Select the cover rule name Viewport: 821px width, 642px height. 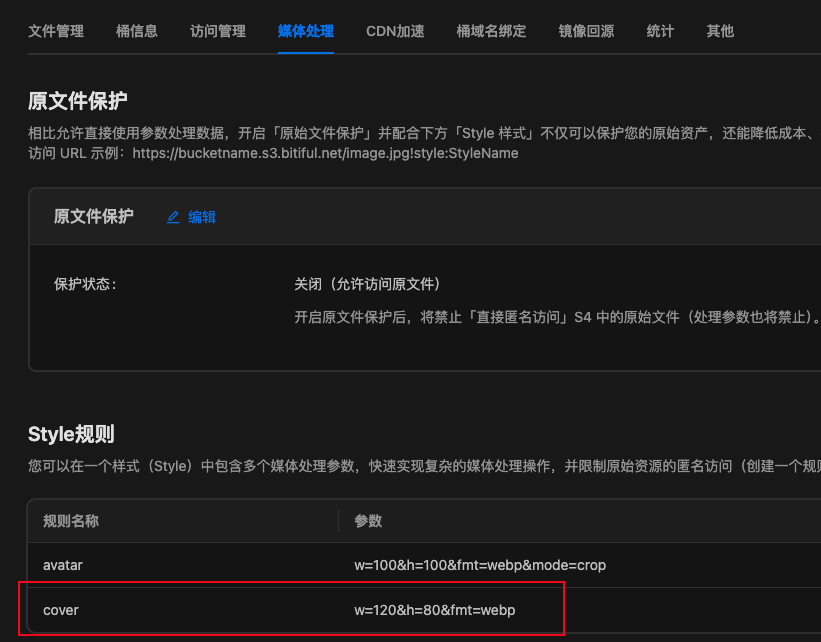click(x=61, y=610)
